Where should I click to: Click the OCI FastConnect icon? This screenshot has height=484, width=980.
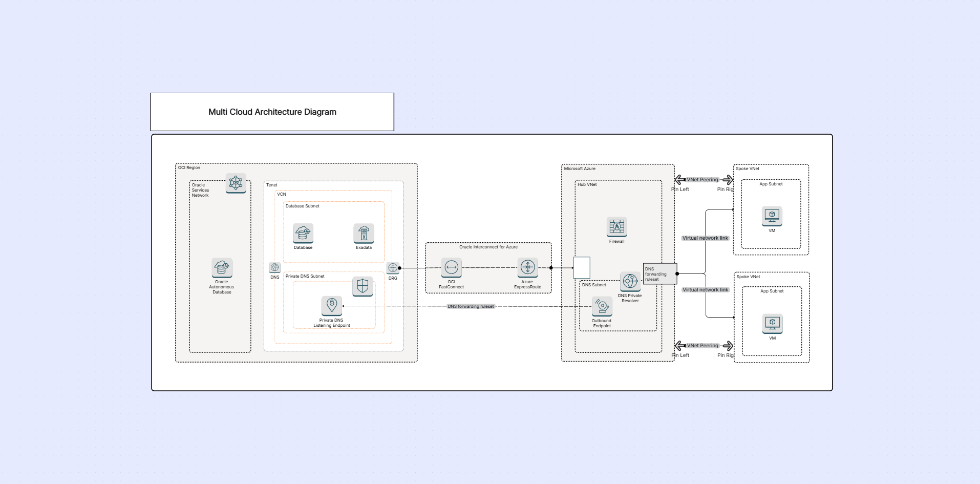(451, 268)
